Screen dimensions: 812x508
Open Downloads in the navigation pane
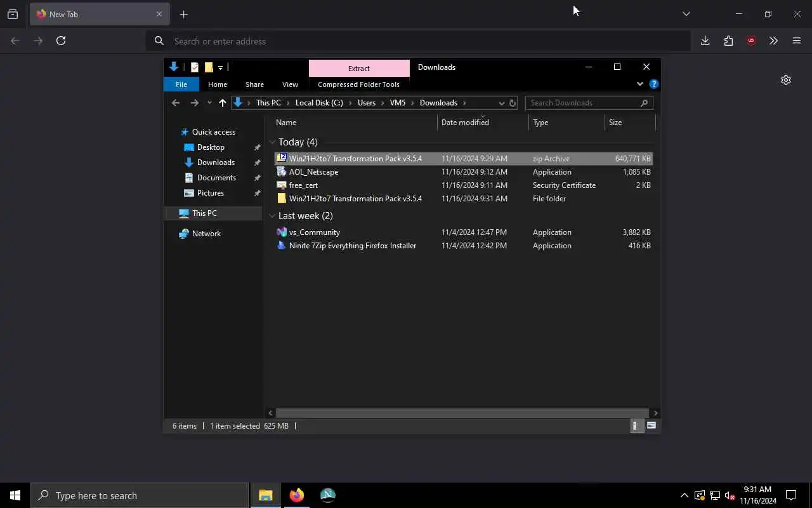coord(216,163)
